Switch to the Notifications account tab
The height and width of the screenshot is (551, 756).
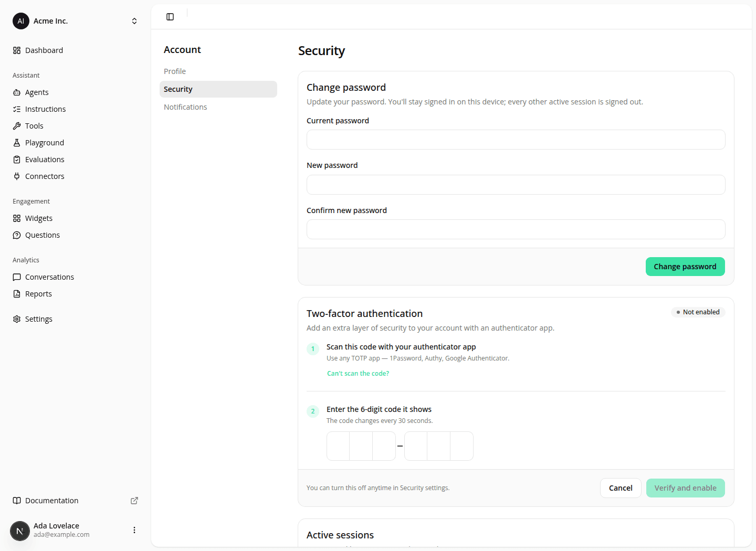[x=218, y=107]
